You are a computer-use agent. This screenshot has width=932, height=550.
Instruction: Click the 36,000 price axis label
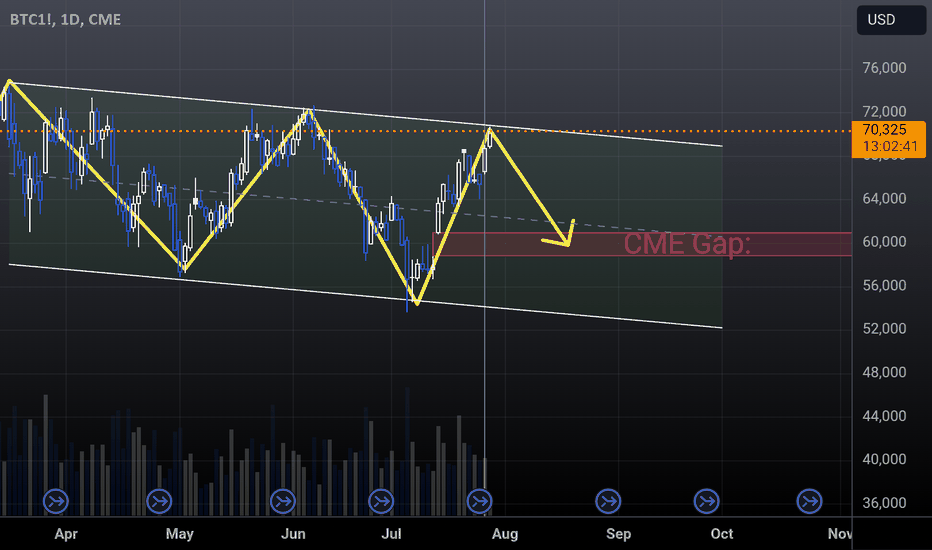[x=884, y=503]
